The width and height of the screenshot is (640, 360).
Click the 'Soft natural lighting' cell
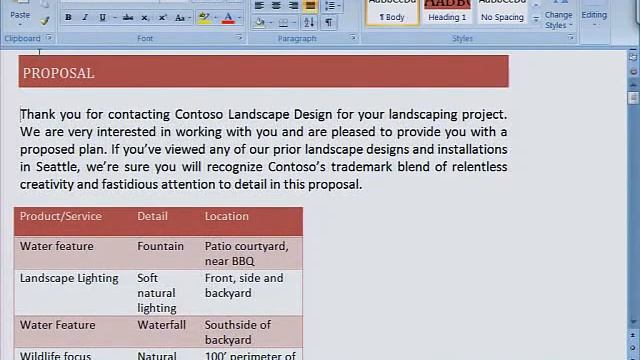pyautogui.click(x=157, y=293)
